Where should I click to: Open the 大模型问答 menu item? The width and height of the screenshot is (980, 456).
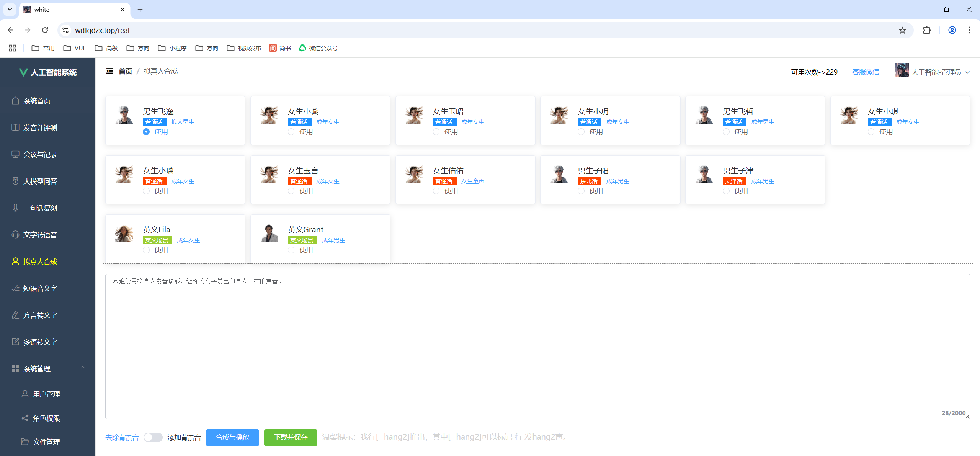tap(47, 181)
